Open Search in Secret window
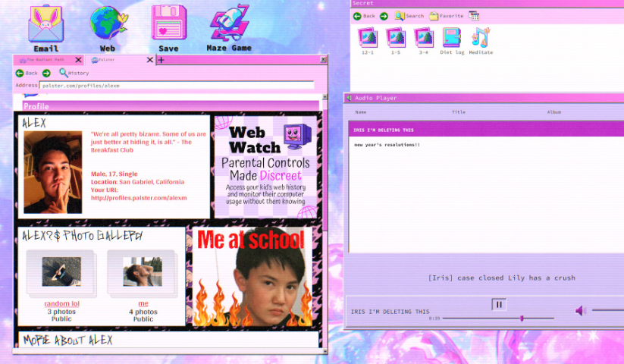624x364 pixels. coord(409,16)
